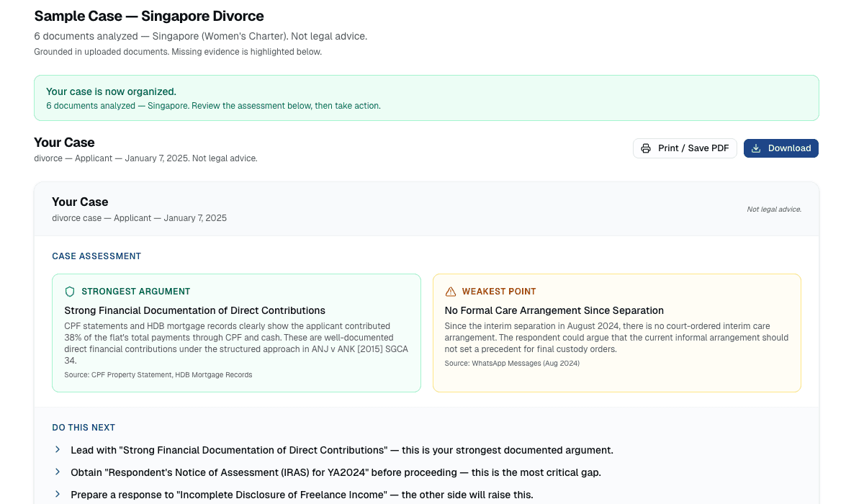This screenshot has width=864, height=504.
Task: Click the warning triangle beside Weakest Point
Action: [450, 292]
